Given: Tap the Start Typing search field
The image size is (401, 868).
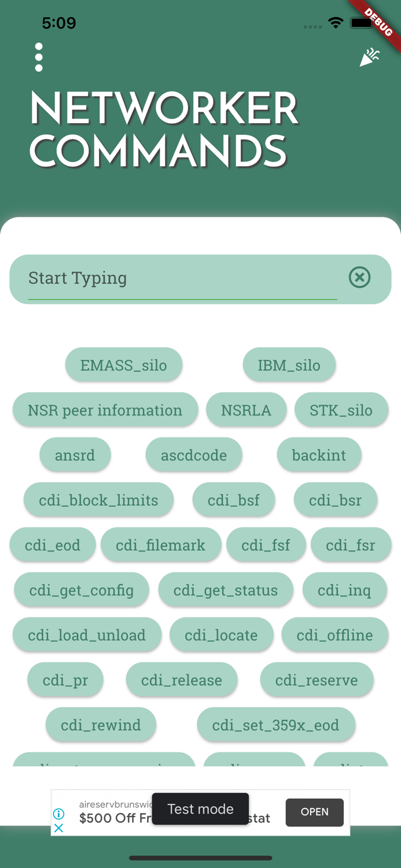Looking at the screenshot, I should pyautogui.click(x=174, y=278).
